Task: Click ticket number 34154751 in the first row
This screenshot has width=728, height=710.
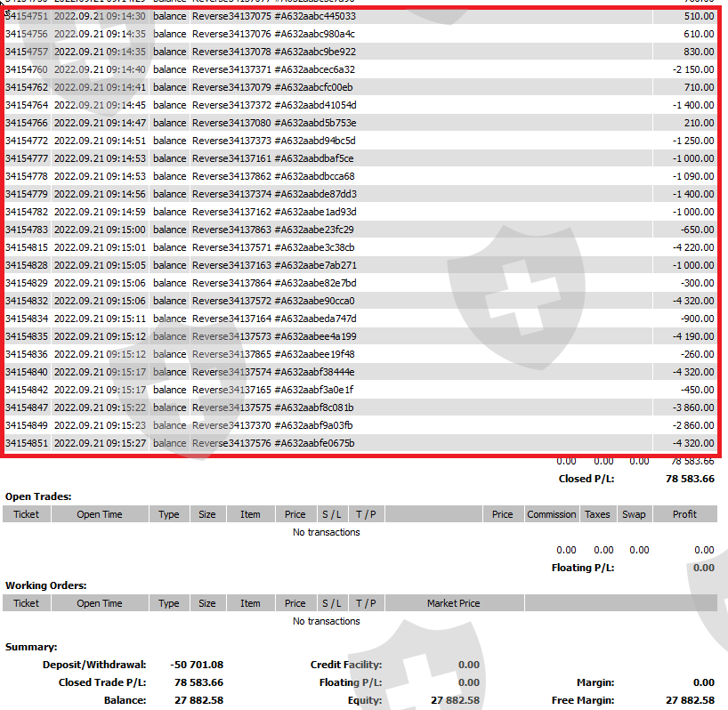Action: click(x=26, y=16)
